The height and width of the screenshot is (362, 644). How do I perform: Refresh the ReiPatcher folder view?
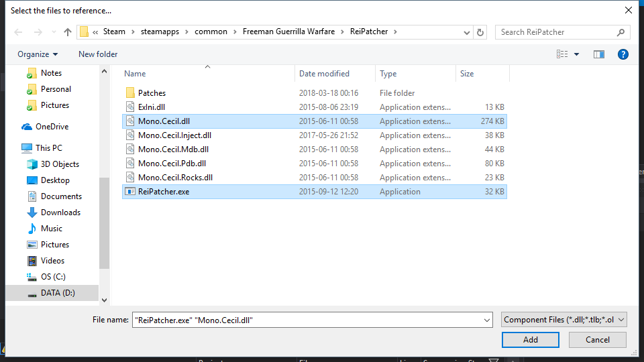coord(480,32)
